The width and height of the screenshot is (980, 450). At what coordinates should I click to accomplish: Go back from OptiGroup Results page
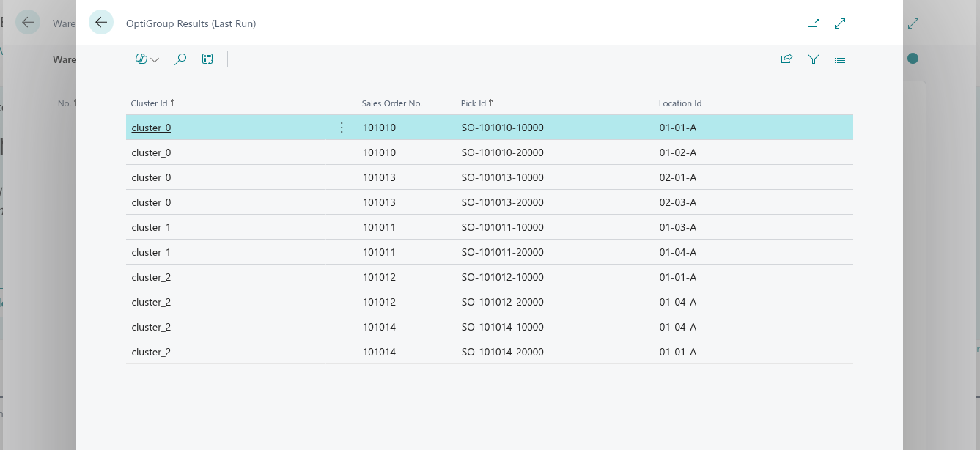click(x=101, y=23)
